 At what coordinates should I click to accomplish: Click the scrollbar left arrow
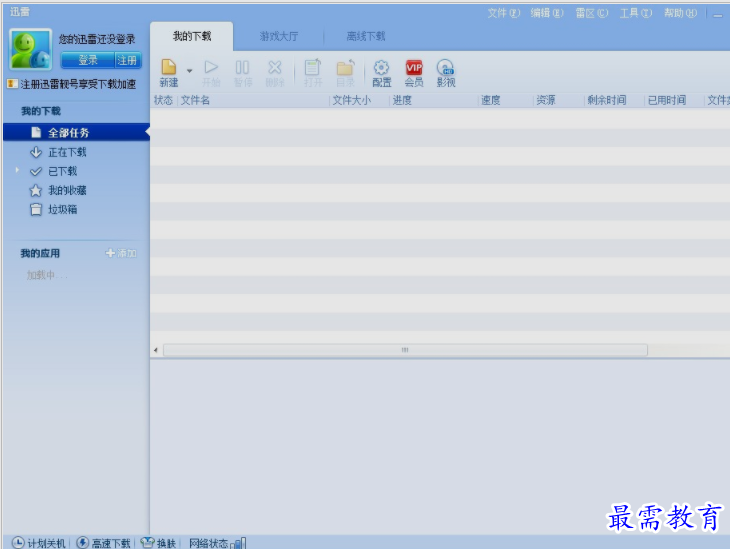click(156, 350)
